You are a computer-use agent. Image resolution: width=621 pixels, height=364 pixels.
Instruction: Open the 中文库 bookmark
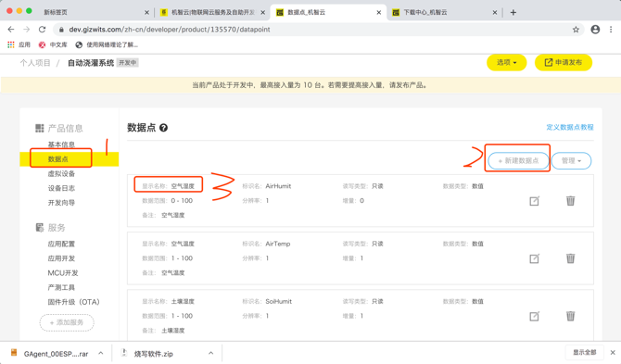(x=53, y=44)
